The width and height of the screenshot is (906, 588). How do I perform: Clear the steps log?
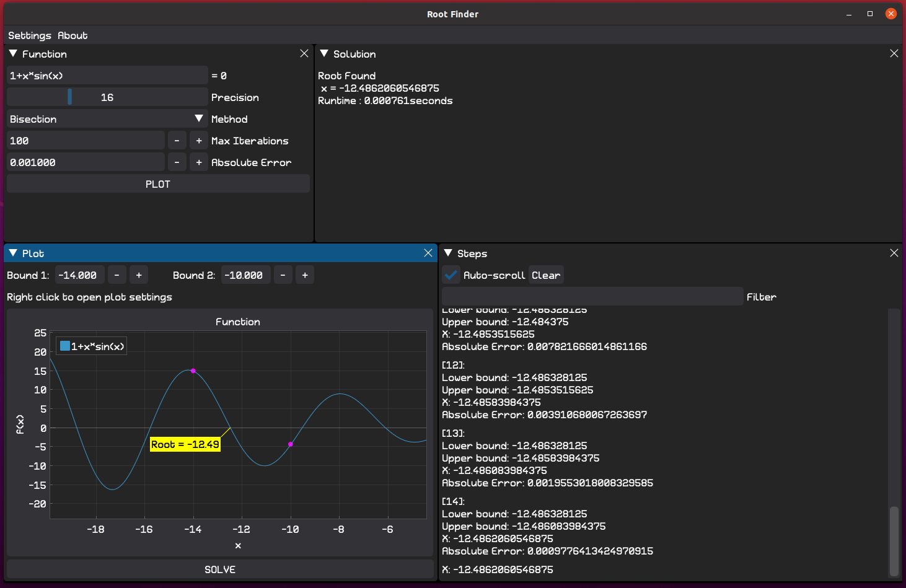[546, 275]
